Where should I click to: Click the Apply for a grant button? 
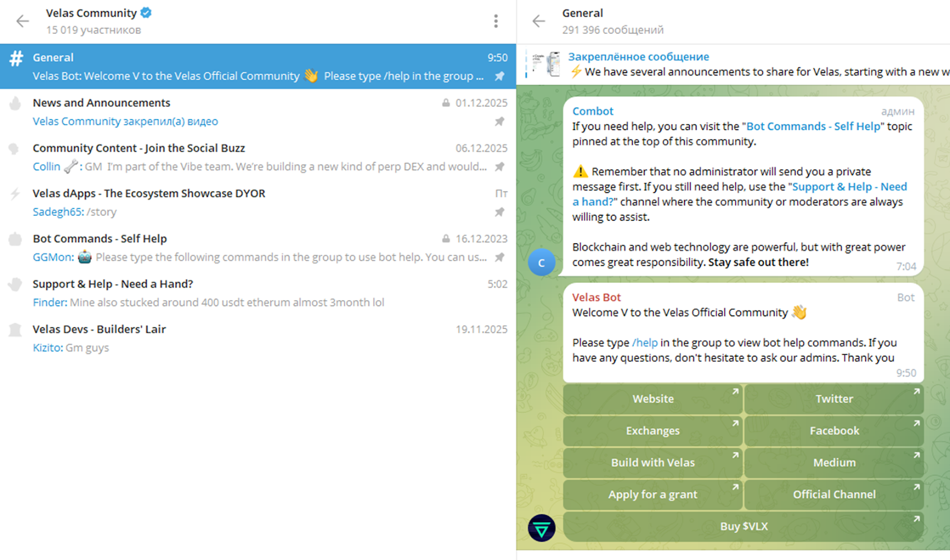click(653, 495)
